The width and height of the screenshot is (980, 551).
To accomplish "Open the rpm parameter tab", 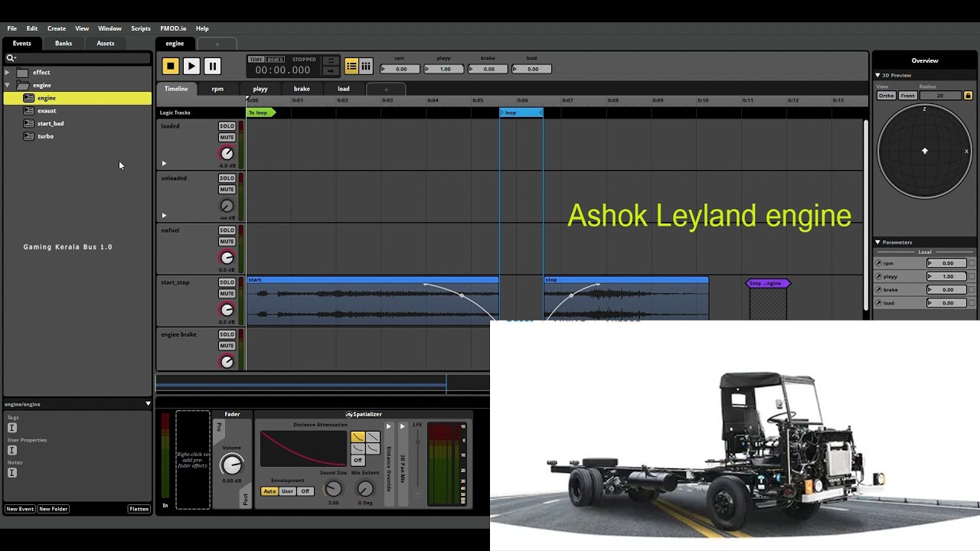I will 217,89.
